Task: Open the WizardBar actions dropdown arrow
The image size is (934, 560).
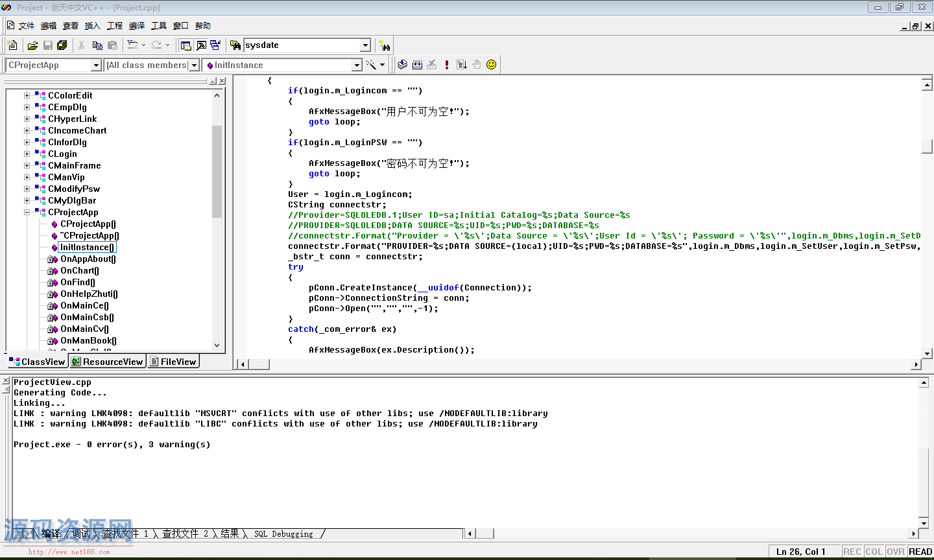Action: [x=382, y=65]
